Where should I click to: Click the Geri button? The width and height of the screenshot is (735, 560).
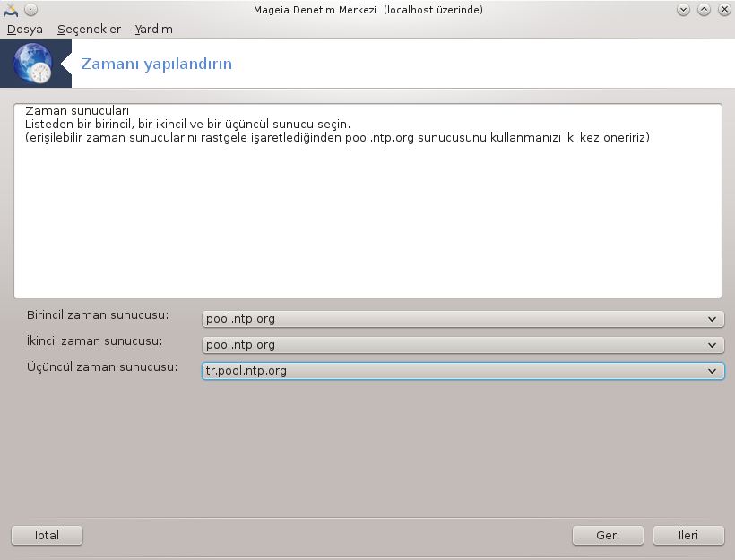click(x=608, y=535)
